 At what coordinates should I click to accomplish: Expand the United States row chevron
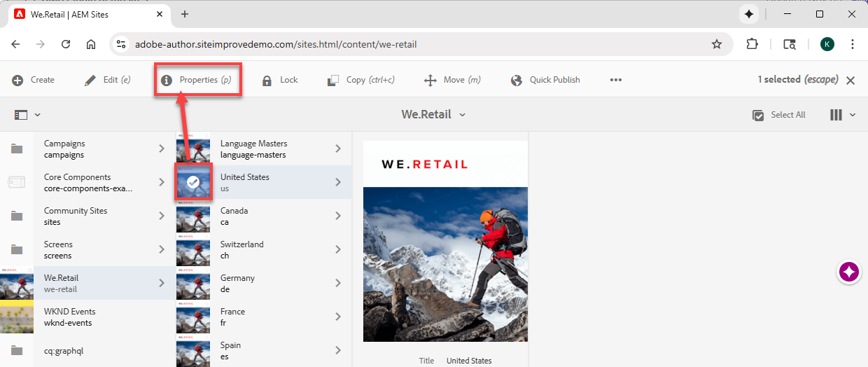(338, 182)
